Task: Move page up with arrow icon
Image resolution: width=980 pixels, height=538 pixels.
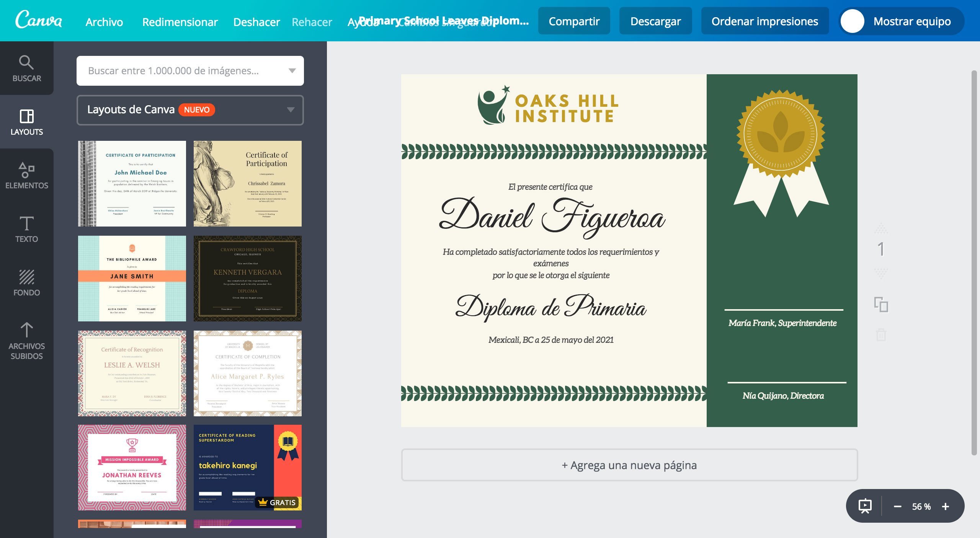Action: pos(881,228)
